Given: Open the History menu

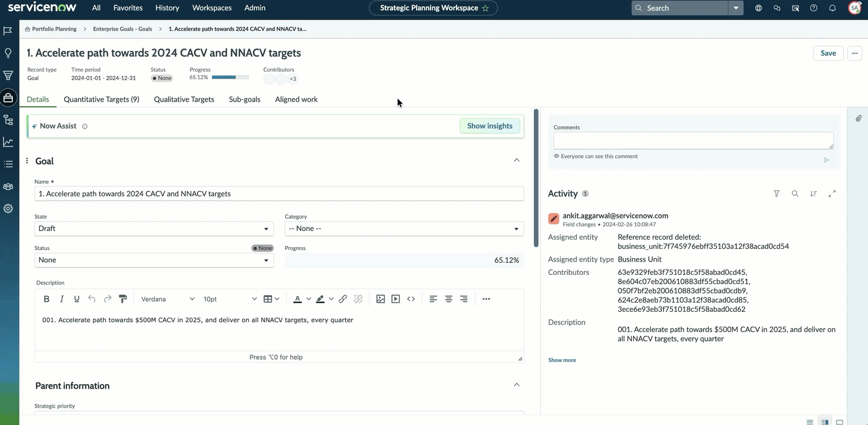Looking at the screenshot, I should point(167,8).
